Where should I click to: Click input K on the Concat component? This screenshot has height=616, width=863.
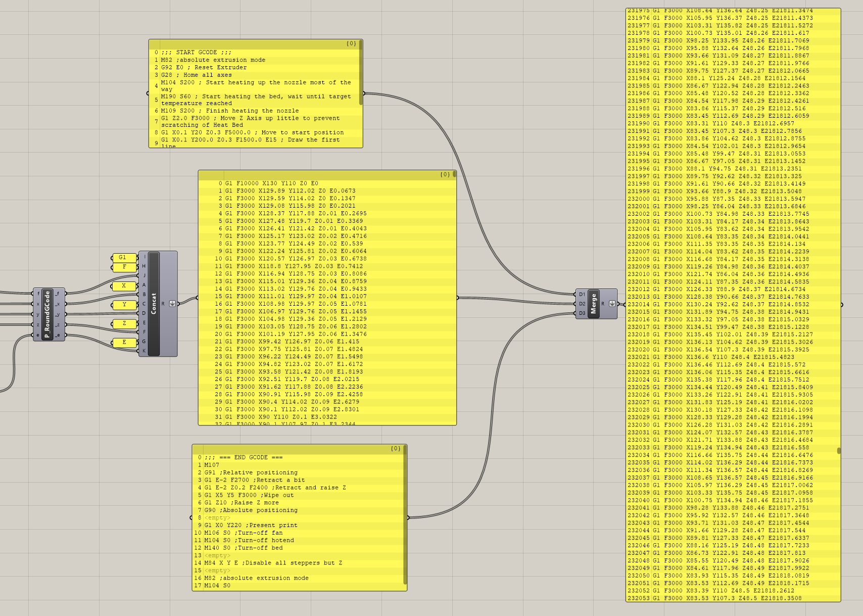coord(144,351)
